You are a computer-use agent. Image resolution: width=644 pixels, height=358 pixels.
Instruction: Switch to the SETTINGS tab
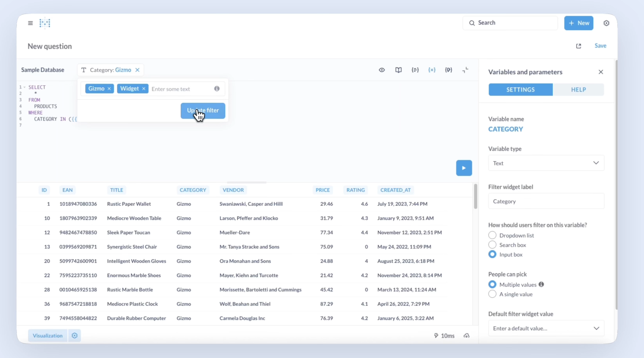click(520, 90)
